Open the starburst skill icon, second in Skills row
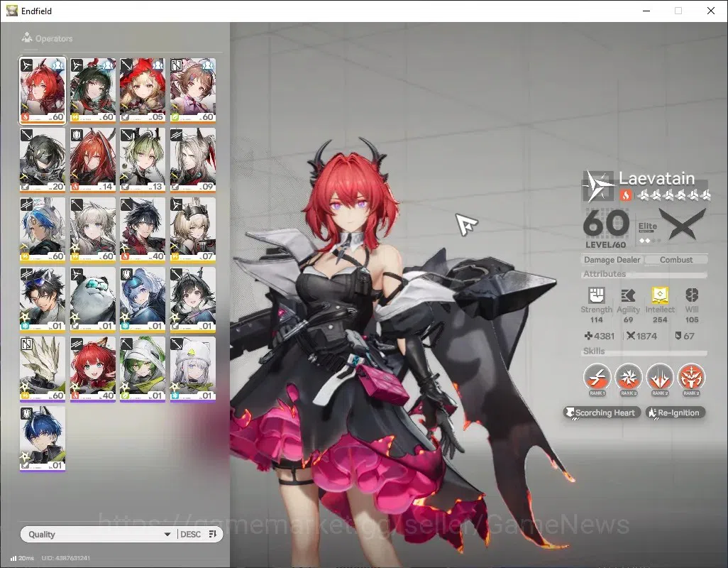 (629, 378)
